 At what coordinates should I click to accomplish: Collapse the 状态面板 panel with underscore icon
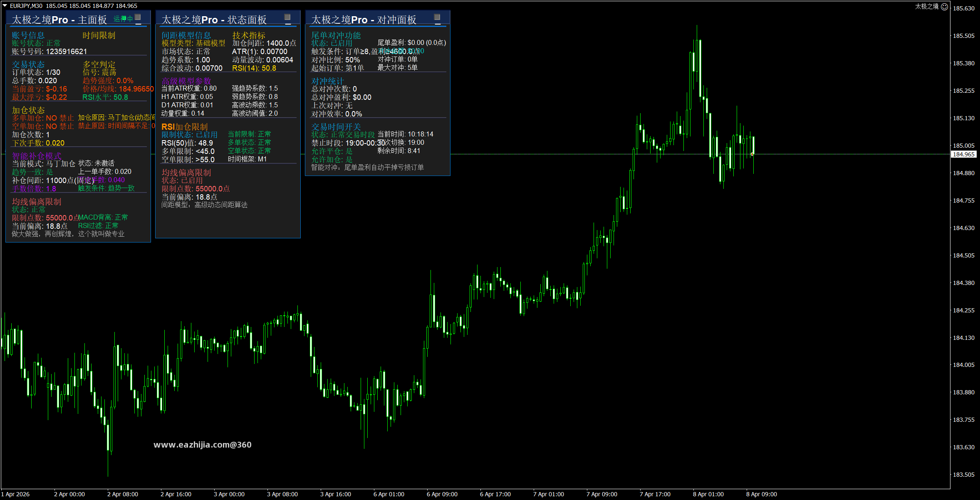click(x=287, y=23)
